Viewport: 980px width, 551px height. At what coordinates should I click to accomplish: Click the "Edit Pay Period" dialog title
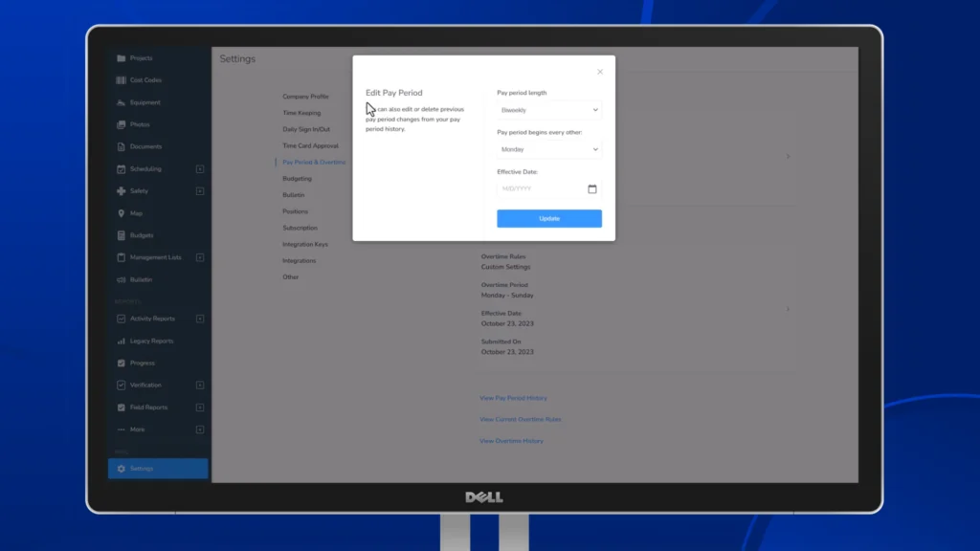tap(393, 93)
